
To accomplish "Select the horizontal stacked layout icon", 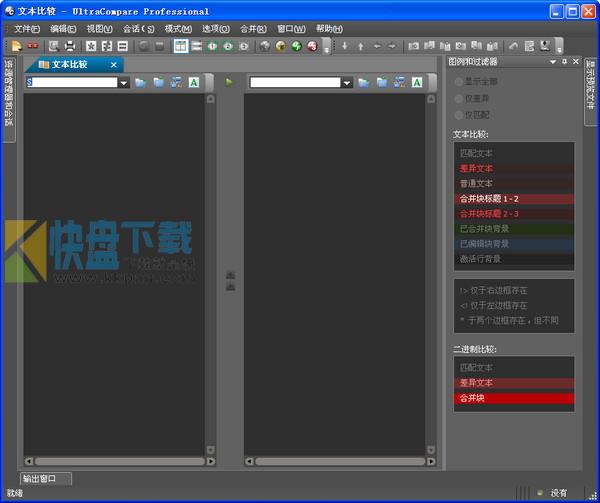I will (x=197, y=46).
